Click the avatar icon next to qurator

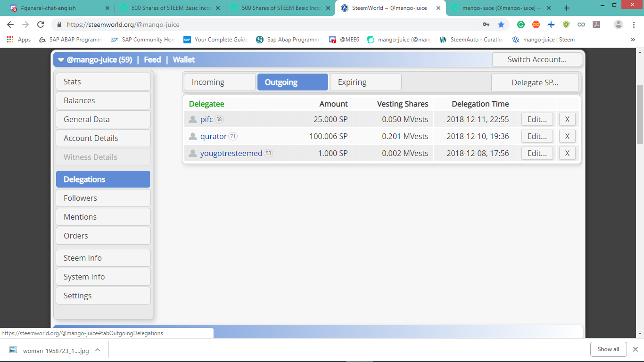tap(192, 136)
